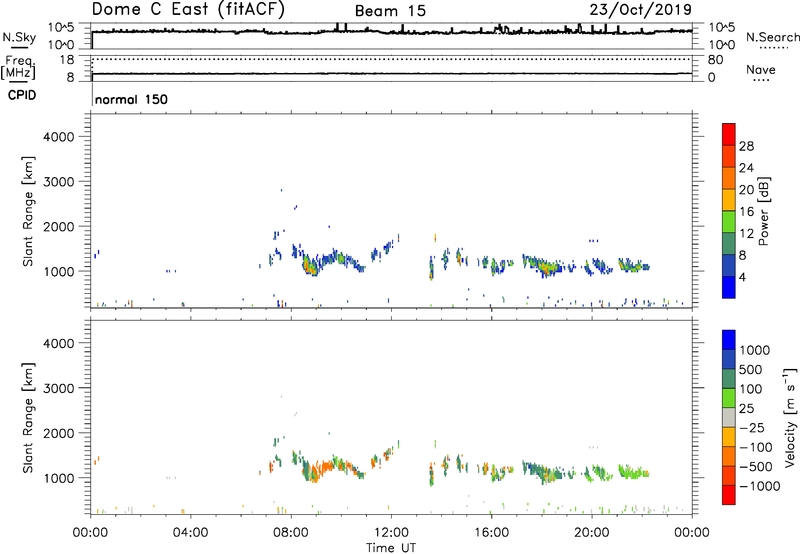Image resolution: width=800 pixels, height=554 pixels.
Task: Click the orange echo cluster near 09:00 in Power panel
Action: (310, 266)
